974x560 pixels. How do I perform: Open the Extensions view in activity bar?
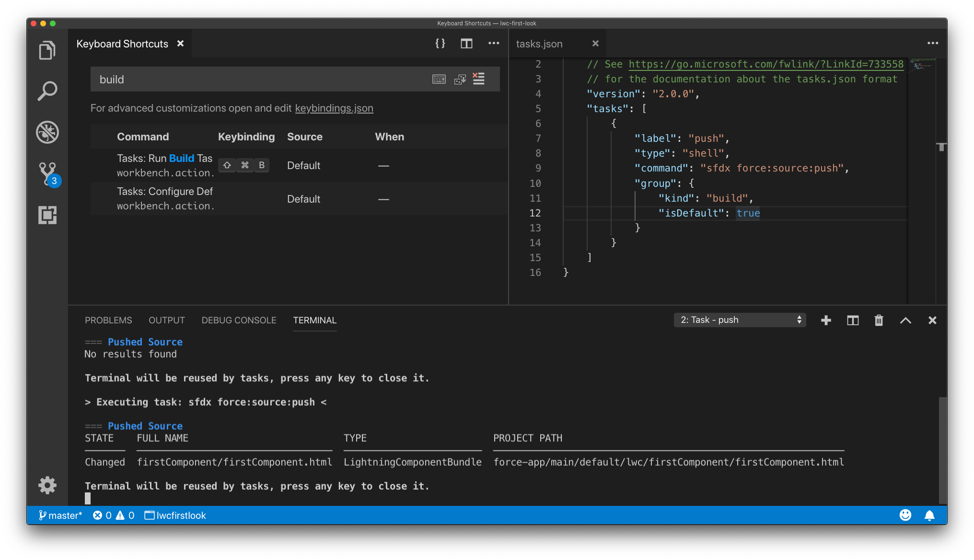tap(47, 215)
